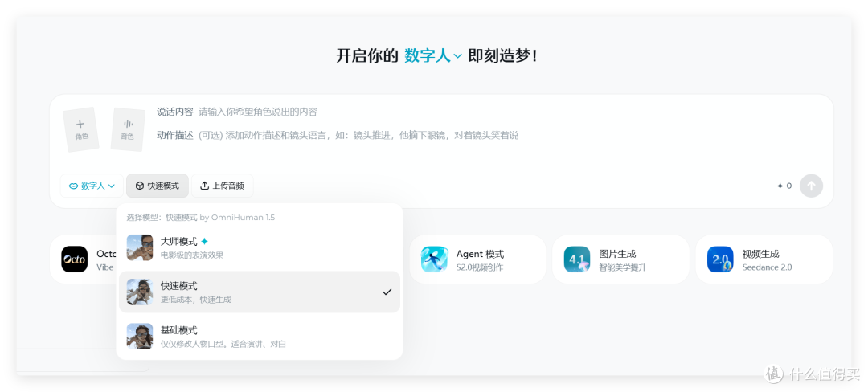Click the Agent 模式 swimmer icon
The width and height of the screenshot is (868, 392).
click(x=434, y=259)
